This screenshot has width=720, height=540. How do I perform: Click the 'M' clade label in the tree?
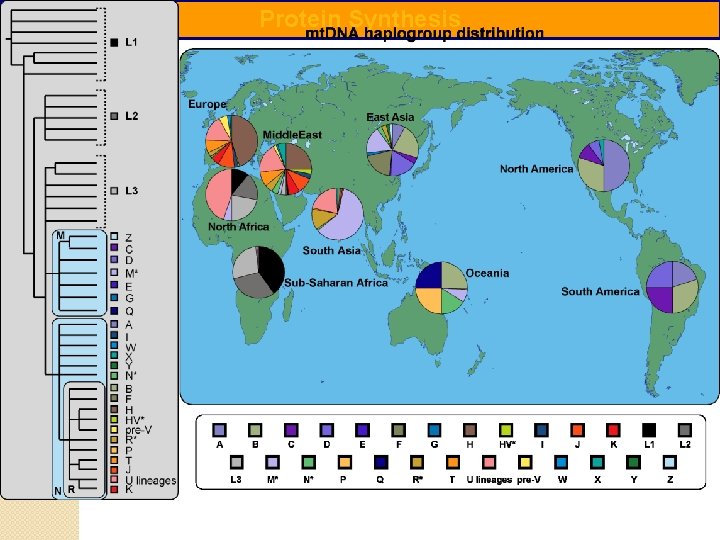pyautogui.click(x=61, y=236)
